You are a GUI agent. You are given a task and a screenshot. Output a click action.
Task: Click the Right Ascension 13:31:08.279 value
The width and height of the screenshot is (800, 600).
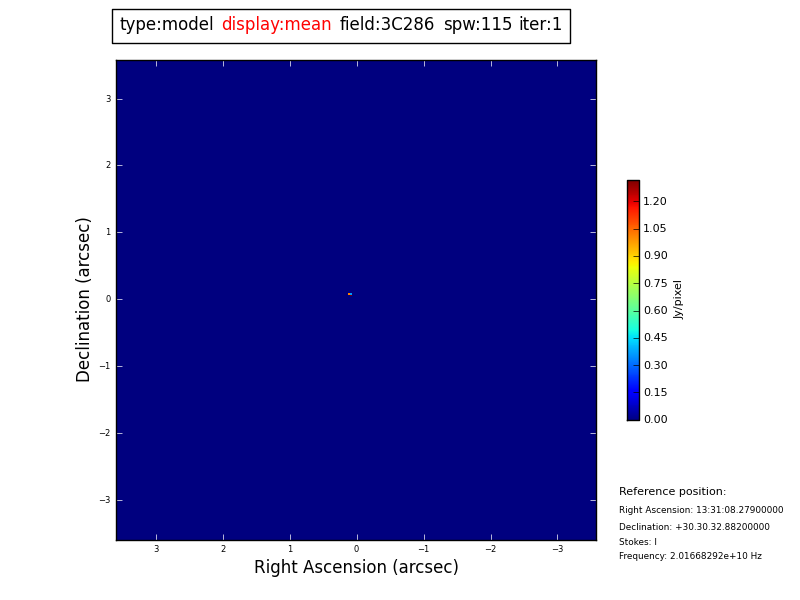click(701, 510)
